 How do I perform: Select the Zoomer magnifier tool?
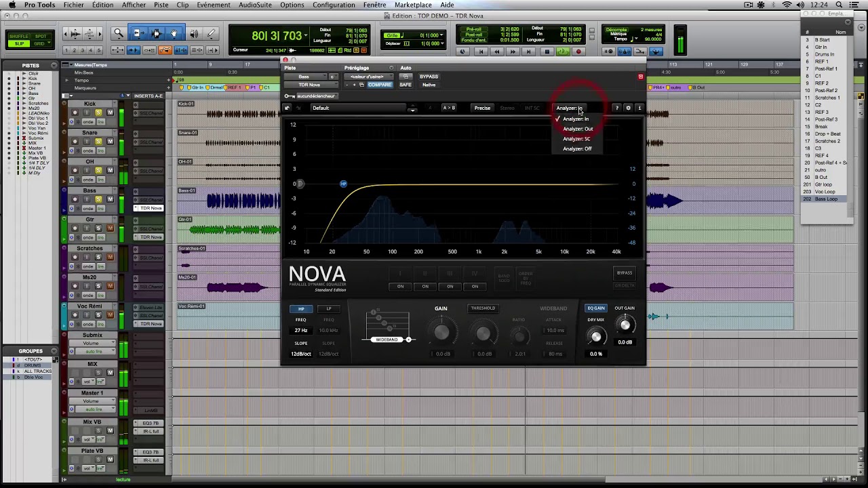pos(119,33)
